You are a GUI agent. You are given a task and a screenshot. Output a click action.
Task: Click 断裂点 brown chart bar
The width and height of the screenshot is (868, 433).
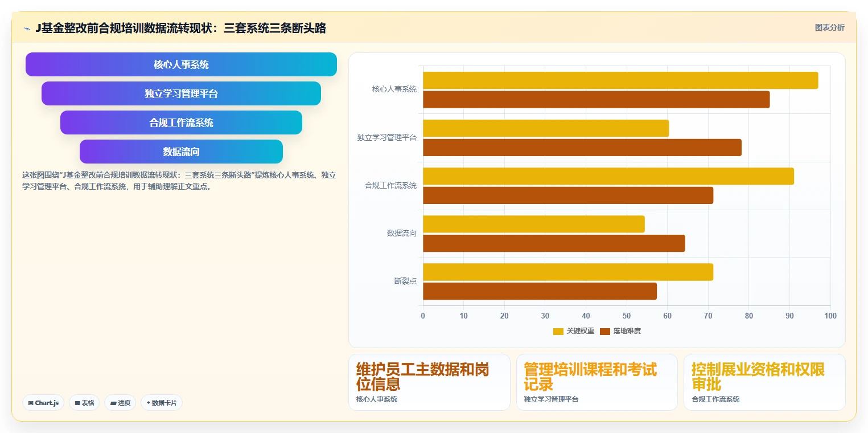click(540, 291)
